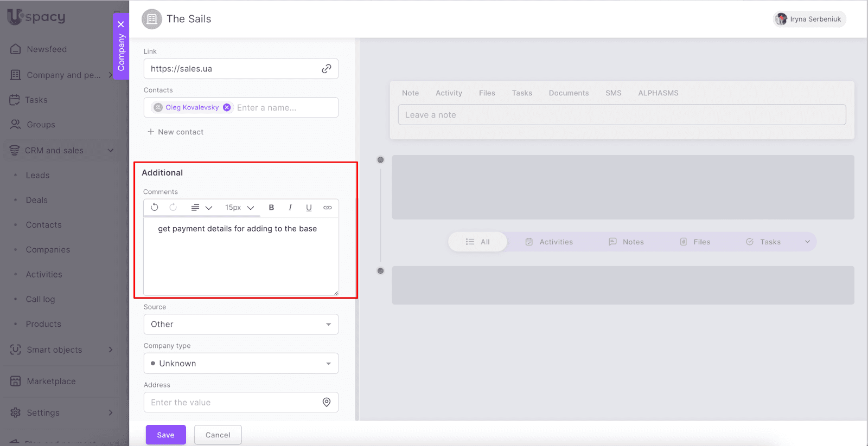
Task: Open the Company type dropdown
Action: tap(241, 363)
